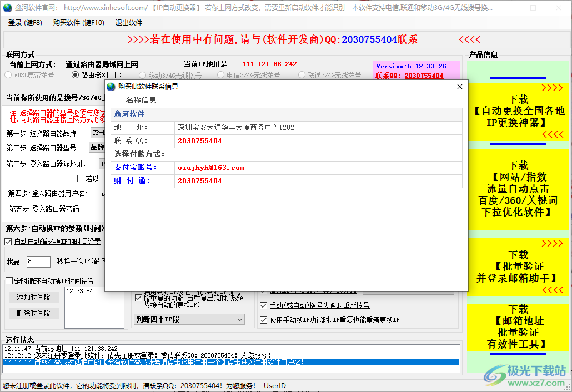Toggle the IP segment uniqueness check checkbox
The height and width of the screenshot is (392, 572).
coord(138,298)
